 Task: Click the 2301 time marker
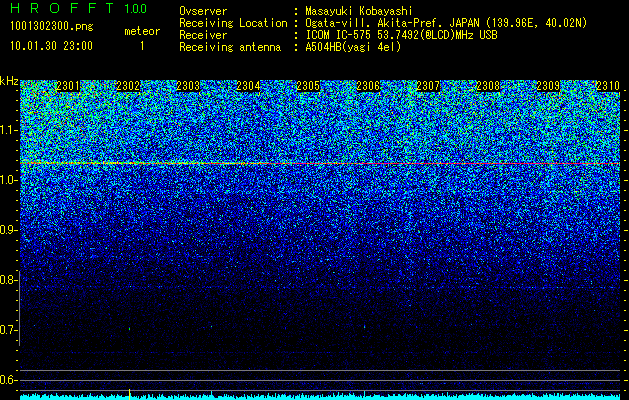(68, 86)
